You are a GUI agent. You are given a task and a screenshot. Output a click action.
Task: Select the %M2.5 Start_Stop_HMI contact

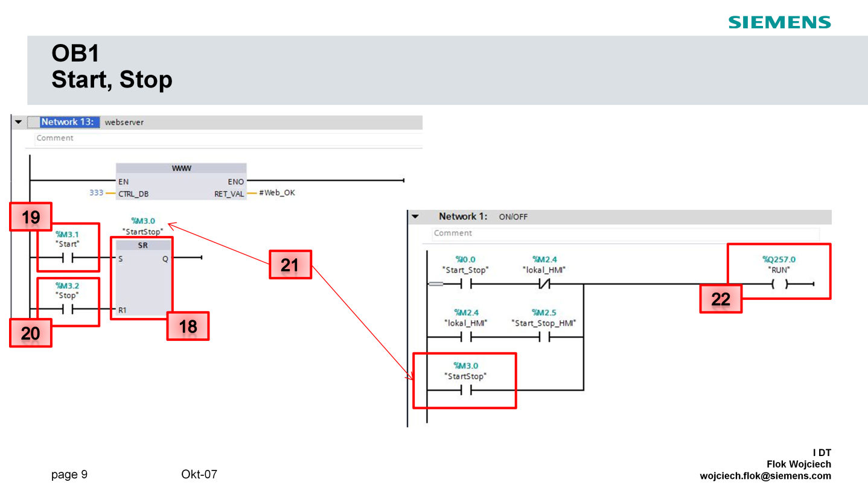coord(544,337)
